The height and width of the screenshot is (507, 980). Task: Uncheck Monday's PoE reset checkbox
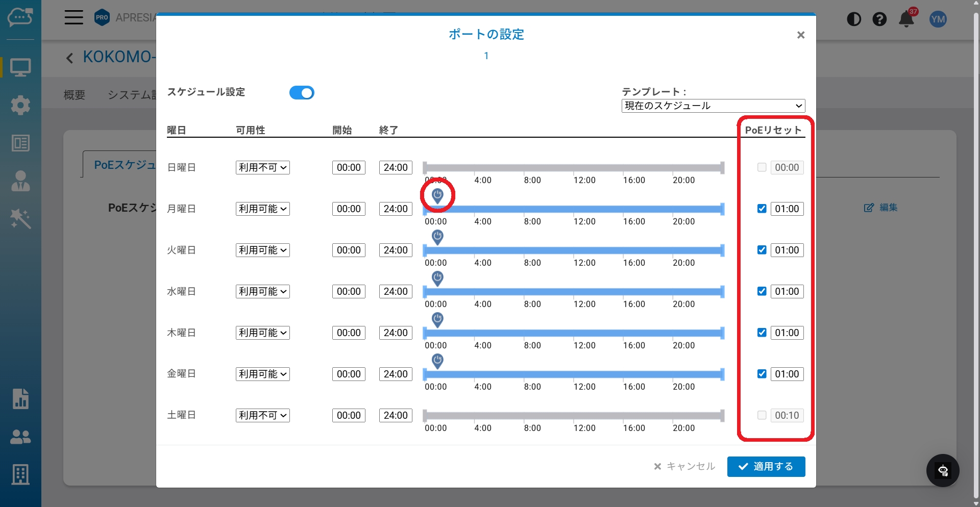[762, 209]
